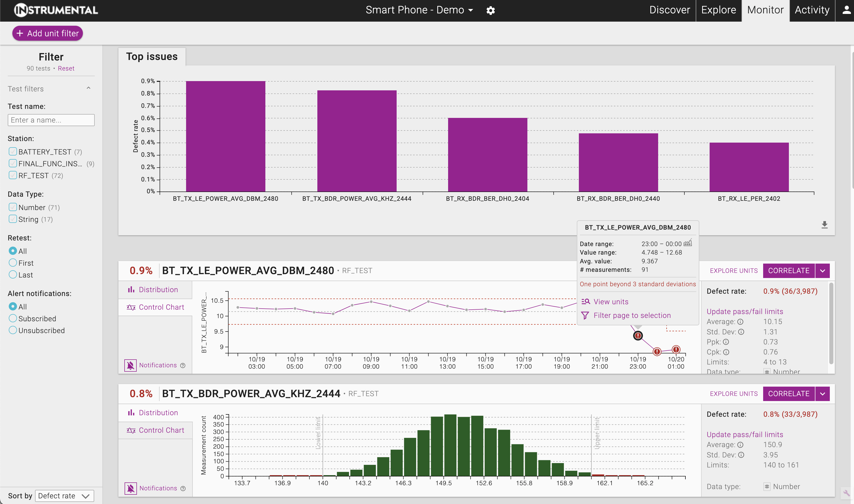Click the Add unit filter button

point(48,33)
